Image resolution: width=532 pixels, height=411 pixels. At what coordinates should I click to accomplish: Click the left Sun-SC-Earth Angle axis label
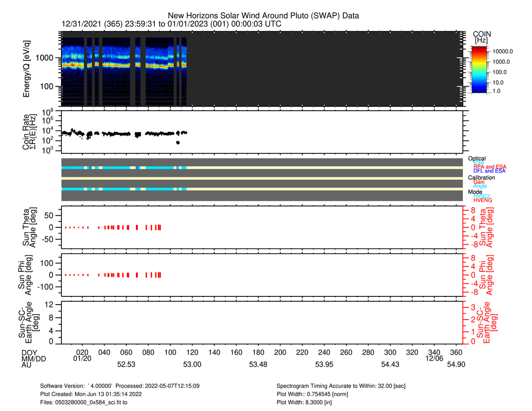30,322
